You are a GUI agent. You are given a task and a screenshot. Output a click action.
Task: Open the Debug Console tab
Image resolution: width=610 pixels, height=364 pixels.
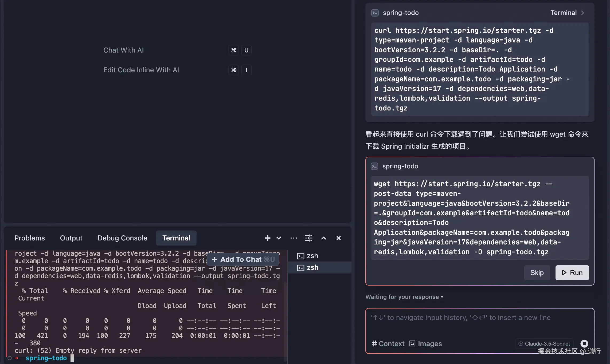[122, 238]
